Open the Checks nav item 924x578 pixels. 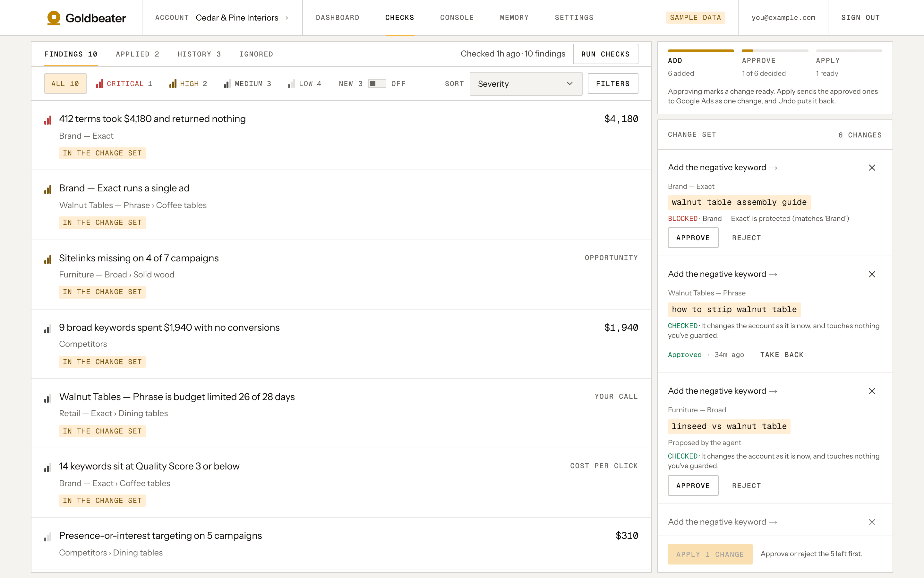[399, 18]
